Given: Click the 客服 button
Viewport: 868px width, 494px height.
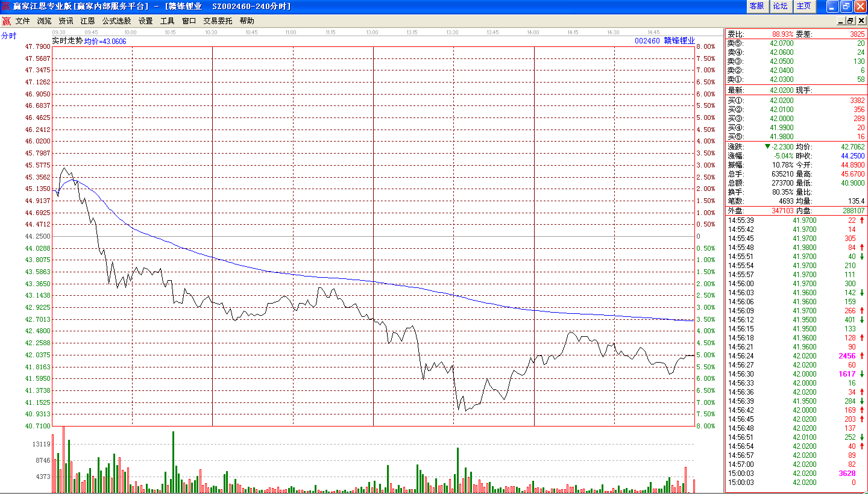Looking at the screenshot, I should coord(756,6).
